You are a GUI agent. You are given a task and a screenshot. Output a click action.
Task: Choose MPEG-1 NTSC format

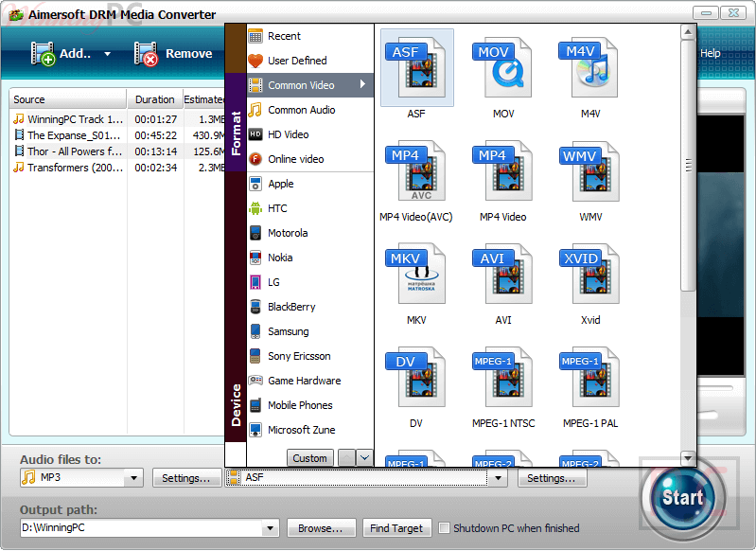[502, 378]
